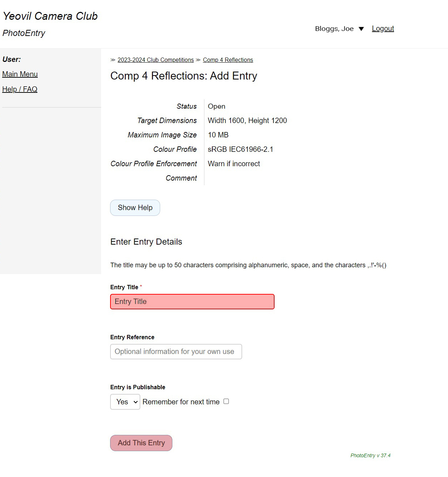
Task: Open the Main Menu sidebar link
Action: point(20,74)
